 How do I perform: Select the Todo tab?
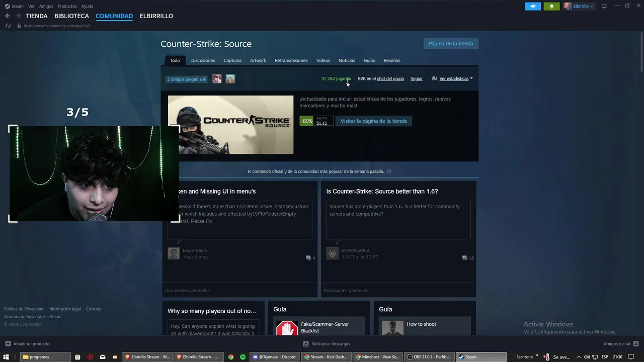pos(175,60)
